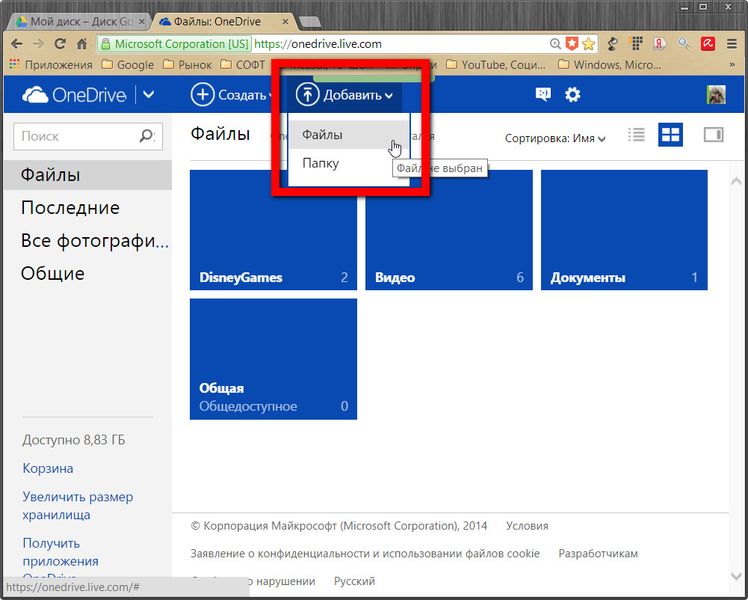Click the Microsoft Corporation [US] security badge
Viewport: 748px width, 600px height.
(175, 44)
